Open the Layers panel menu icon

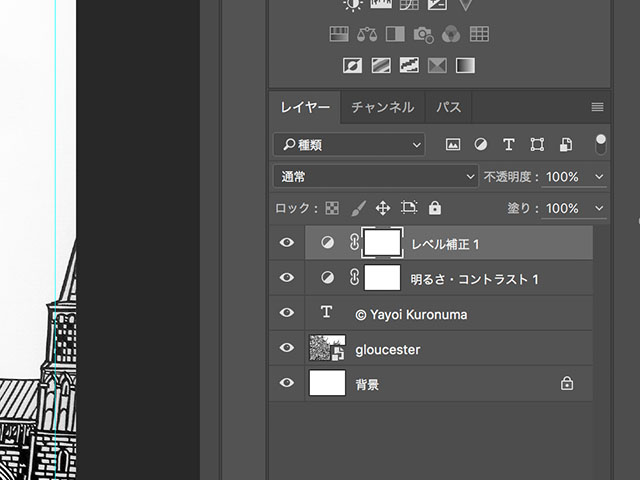(598, 107)
